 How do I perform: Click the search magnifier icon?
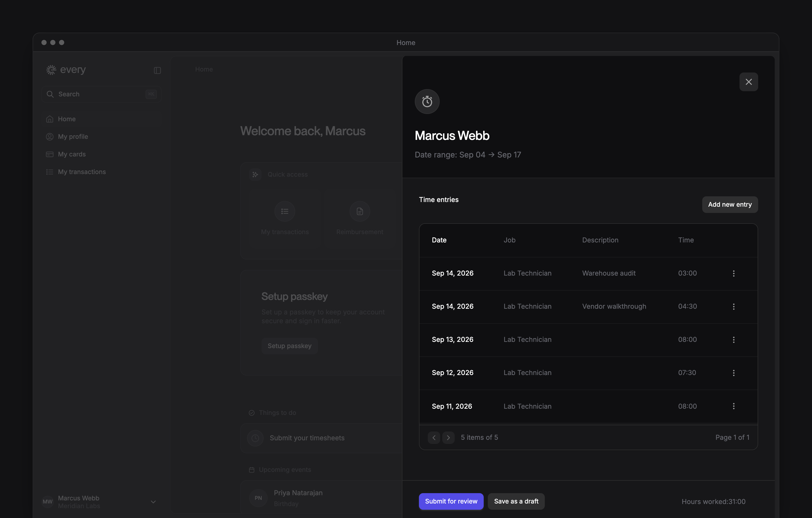tap(50, 94)
